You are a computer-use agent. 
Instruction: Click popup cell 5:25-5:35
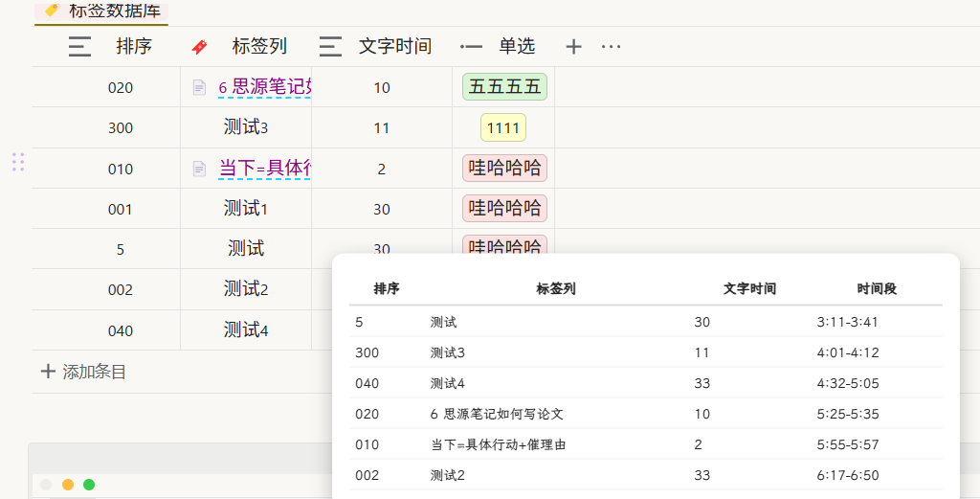pos(848,414)
